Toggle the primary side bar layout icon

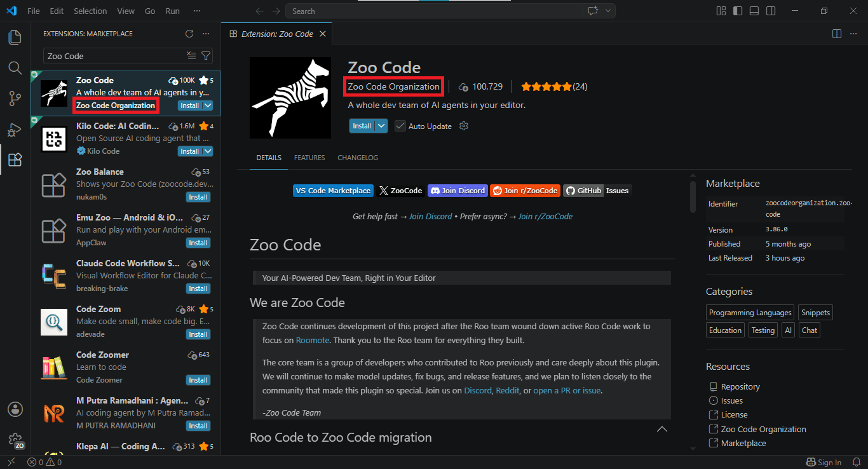click(x=738, y=11)
